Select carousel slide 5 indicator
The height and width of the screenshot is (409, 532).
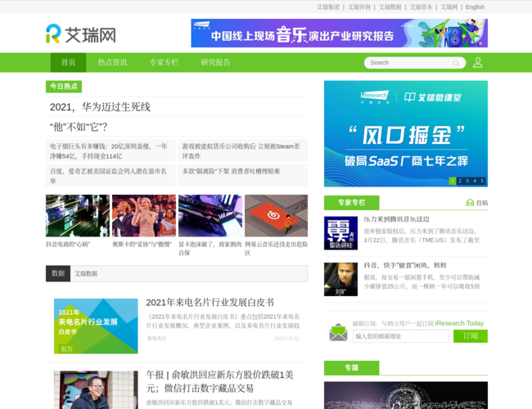point(482,181)
